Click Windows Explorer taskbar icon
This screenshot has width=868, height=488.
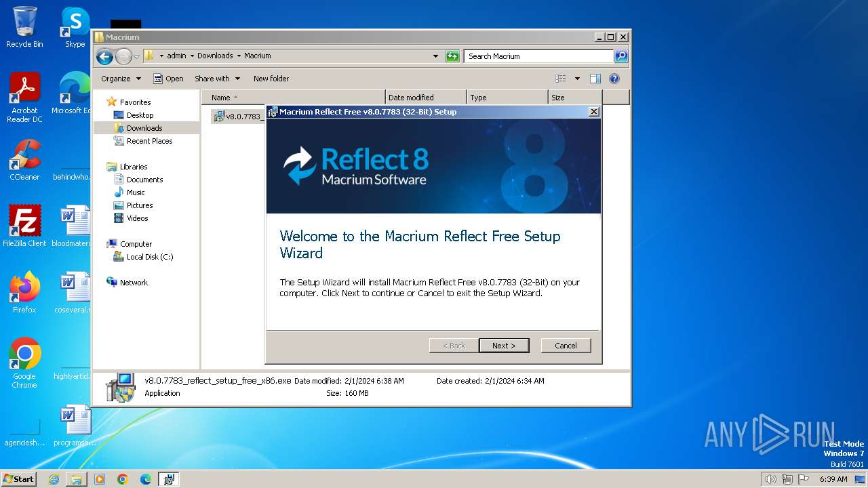tap(77, 479)
